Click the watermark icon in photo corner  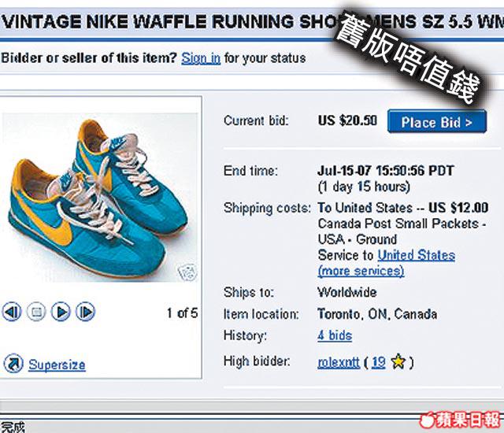(x=189, y=272)
